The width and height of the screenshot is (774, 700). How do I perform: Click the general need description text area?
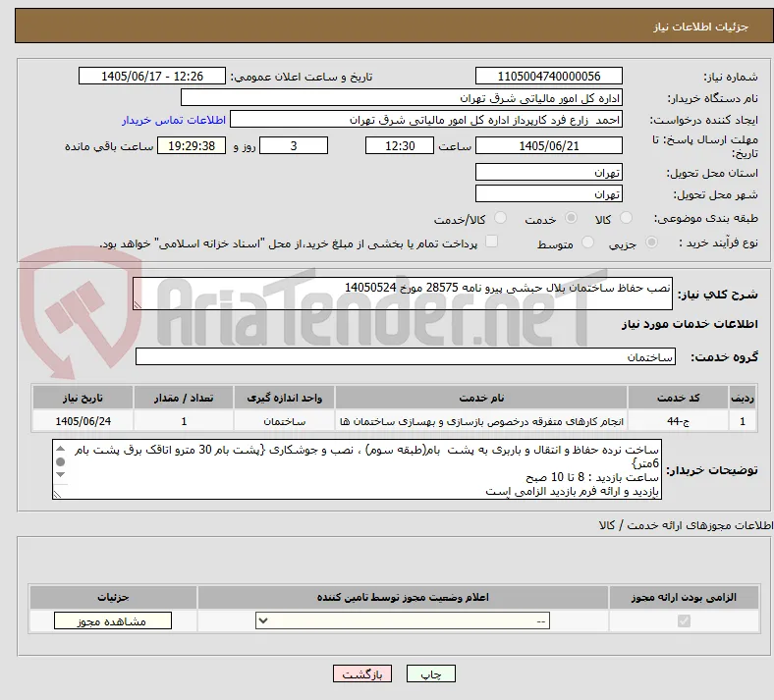coord(403,294)
